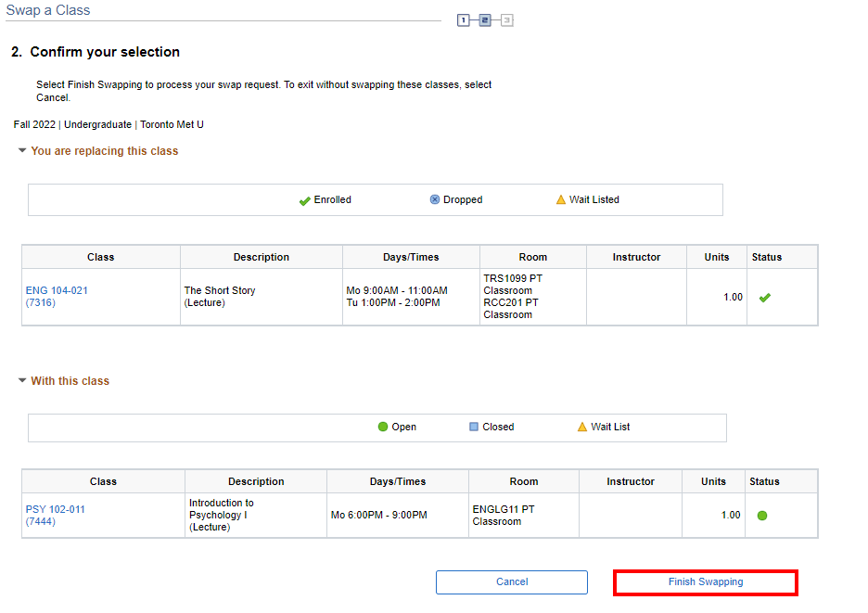Viewport: 868px width, 613px height.
Task: Click the Days/Times column header in the top table
Action: click(x=411, y=257)
